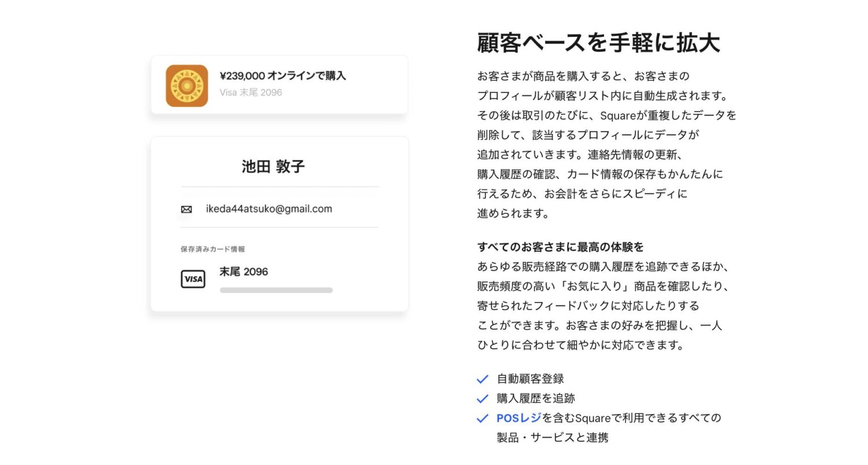Screen dimensions: 868x465
Task: Click the ikeda44atsuko@gmail.com email address
Action: click(270, 209)
